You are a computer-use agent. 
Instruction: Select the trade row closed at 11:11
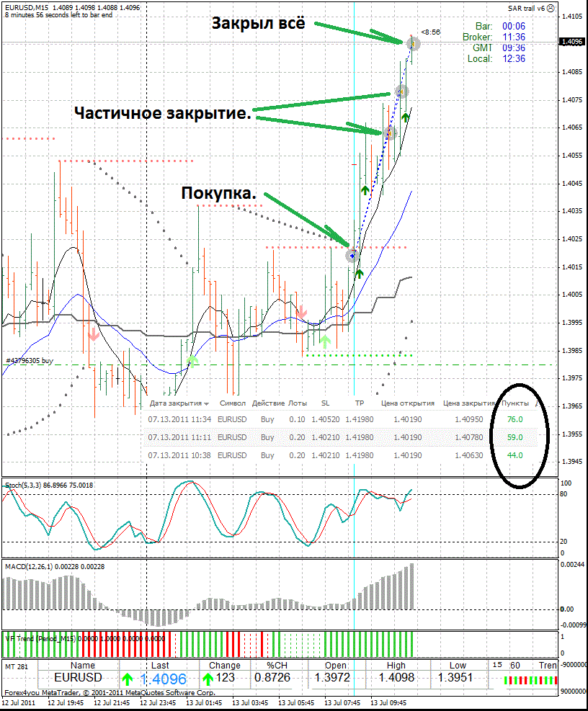tap(340, 437)
